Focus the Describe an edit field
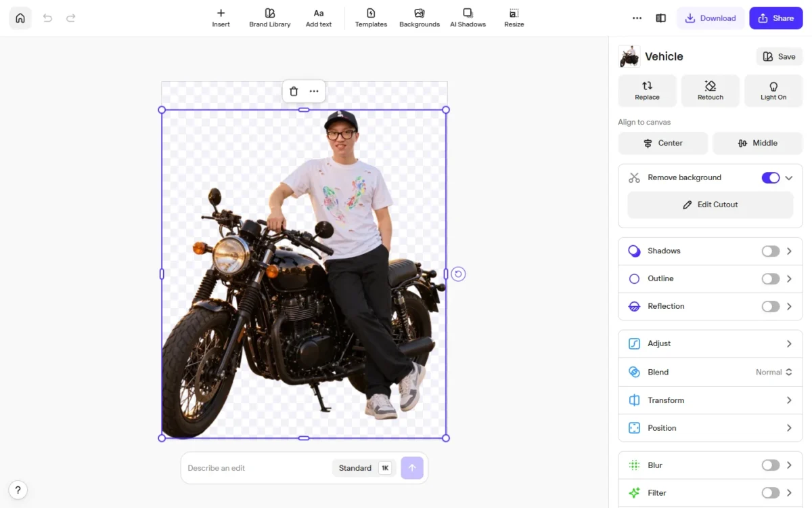The height and width of the screenshot is (508, 812). pos(256,468)
